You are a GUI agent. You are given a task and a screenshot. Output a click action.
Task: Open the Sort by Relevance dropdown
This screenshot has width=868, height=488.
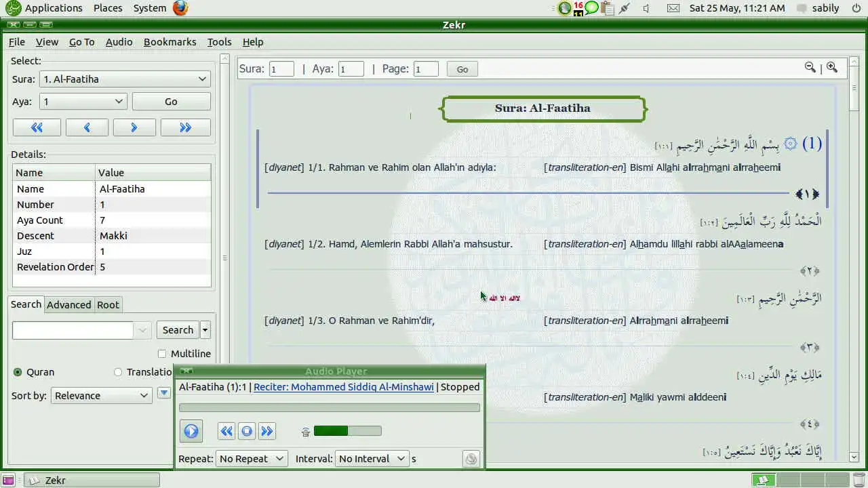click(101, 396)
